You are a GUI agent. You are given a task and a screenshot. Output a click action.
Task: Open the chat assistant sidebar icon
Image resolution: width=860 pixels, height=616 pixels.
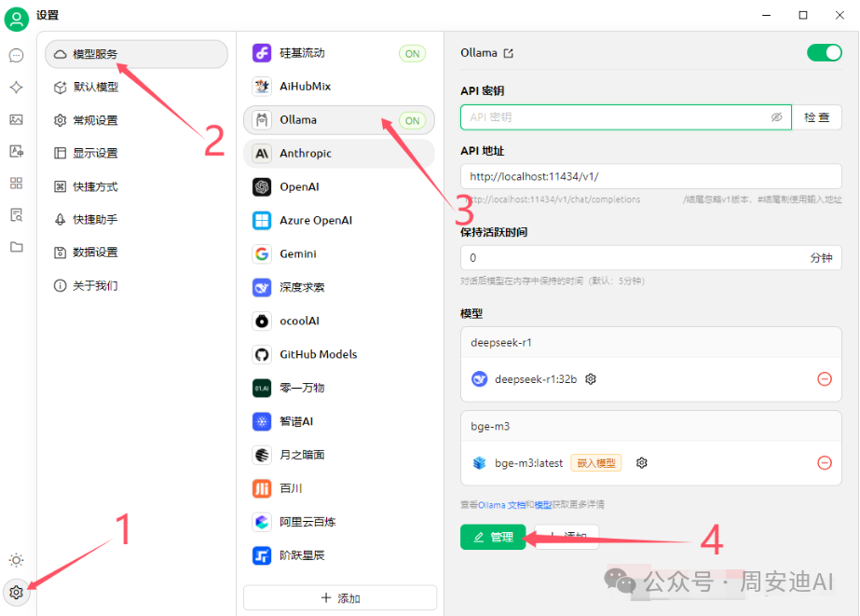(17, 55)
